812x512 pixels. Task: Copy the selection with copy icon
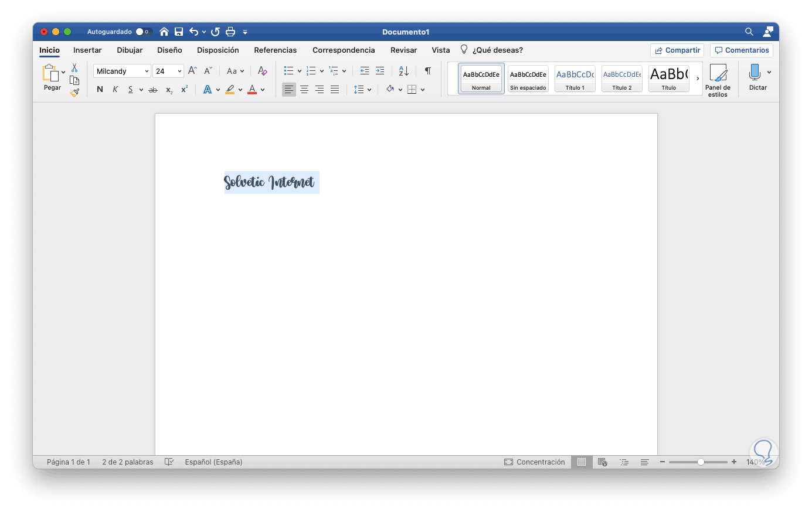(74, 80)
